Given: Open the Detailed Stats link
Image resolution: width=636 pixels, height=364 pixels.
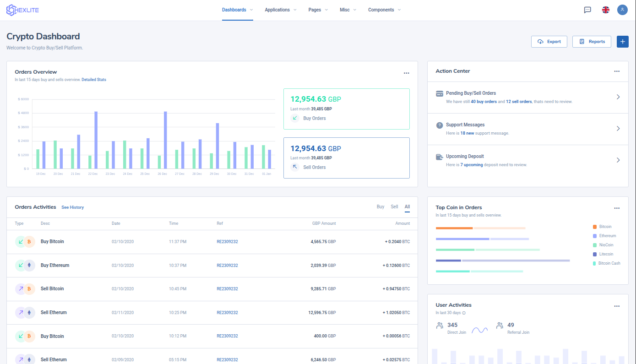Looking at the screenshot, I should [94, 80].
